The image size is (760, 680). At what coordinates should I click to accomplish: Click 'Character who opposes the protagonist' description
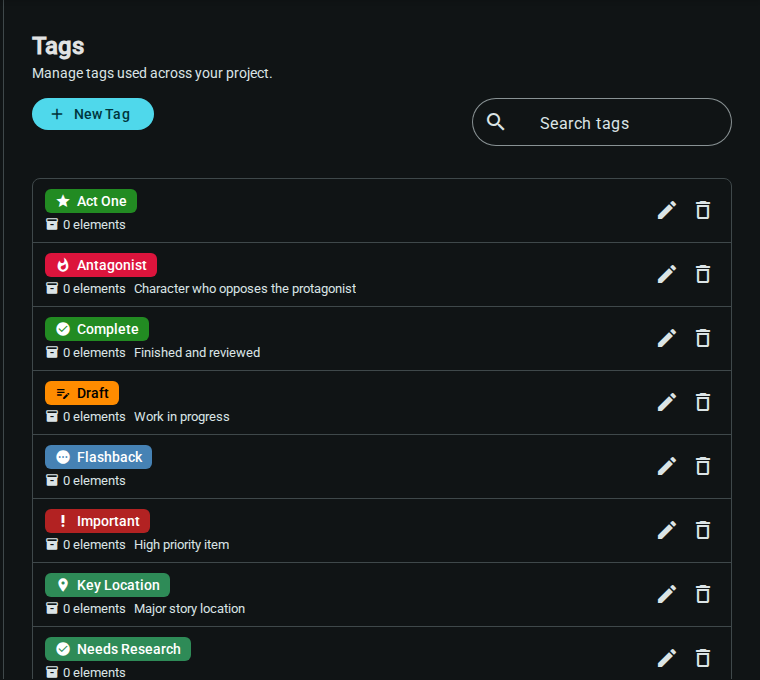point(245,289)
